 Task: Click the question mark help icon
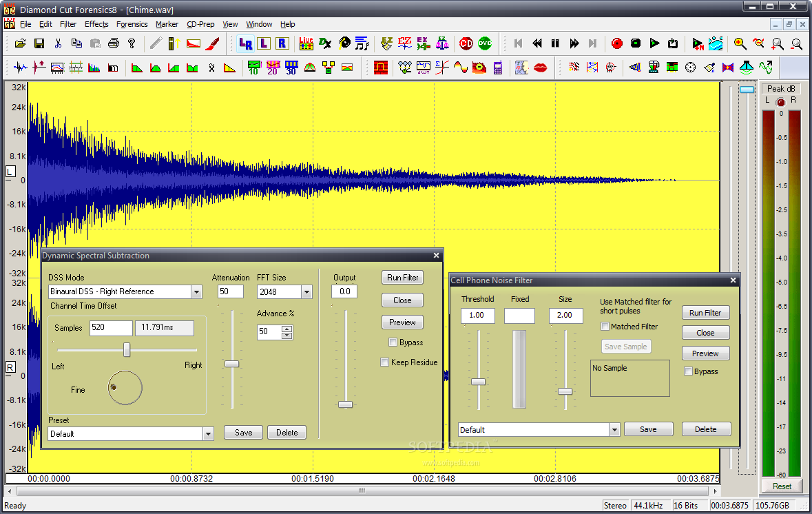pyautogui.click(x=132, y=44)
